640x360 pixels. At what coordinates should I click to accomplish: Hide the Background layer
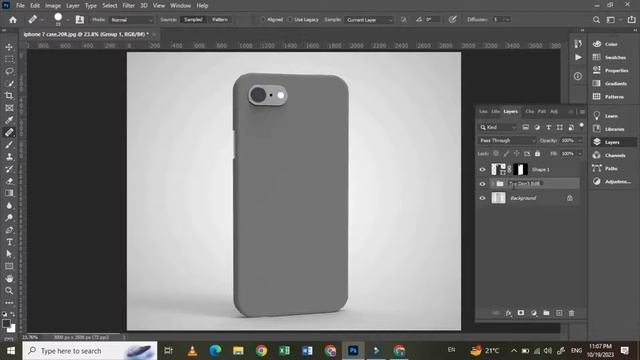482,198
